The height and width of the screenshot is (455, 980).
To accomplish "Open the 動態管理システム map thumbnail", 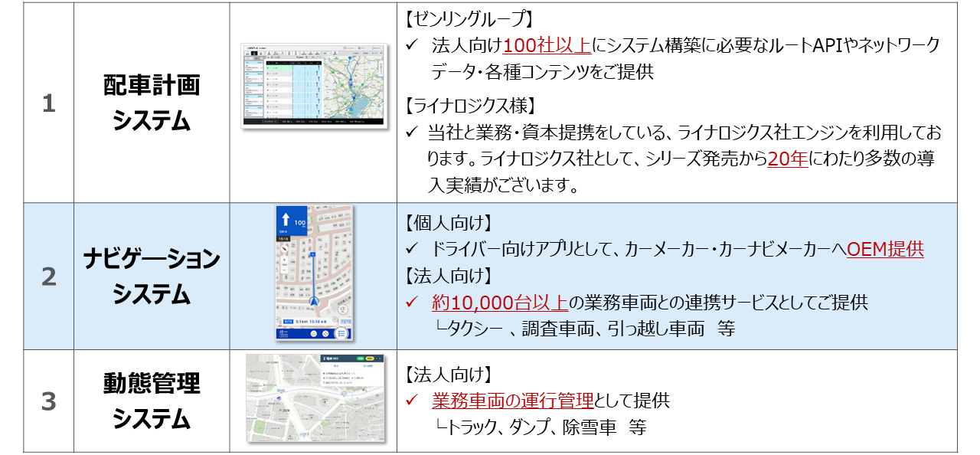I will [314, 398].
